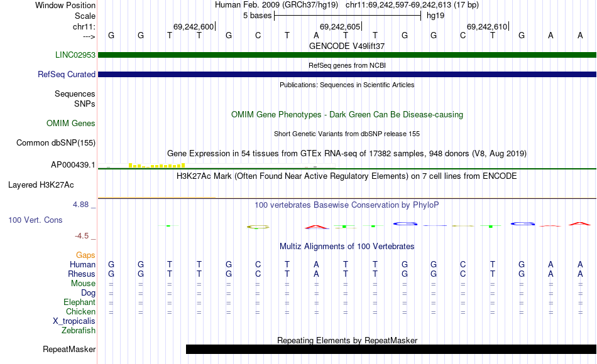The width and height of the screenshot is (597, 364).
Task: Click the OMIM Gene Phenotypes track title
Action: [x=347, y=114]
